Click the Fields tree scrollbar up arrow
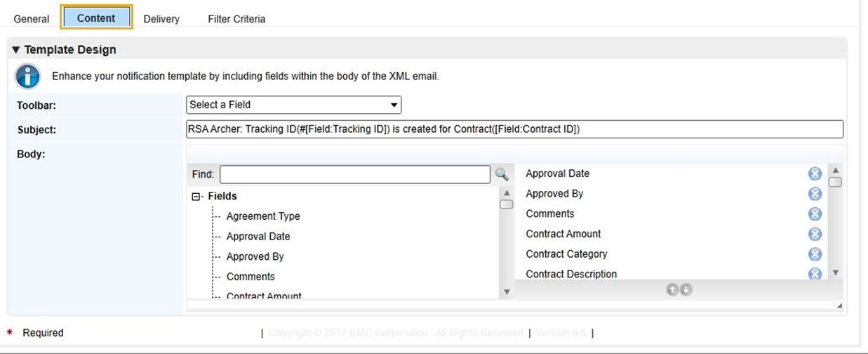The image size is (868, 354). point(507,192)
